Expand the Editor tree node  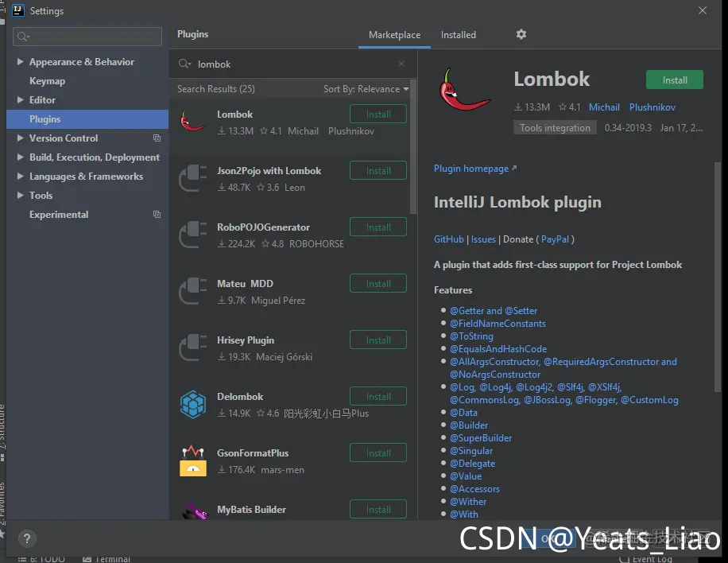point(20,99)
